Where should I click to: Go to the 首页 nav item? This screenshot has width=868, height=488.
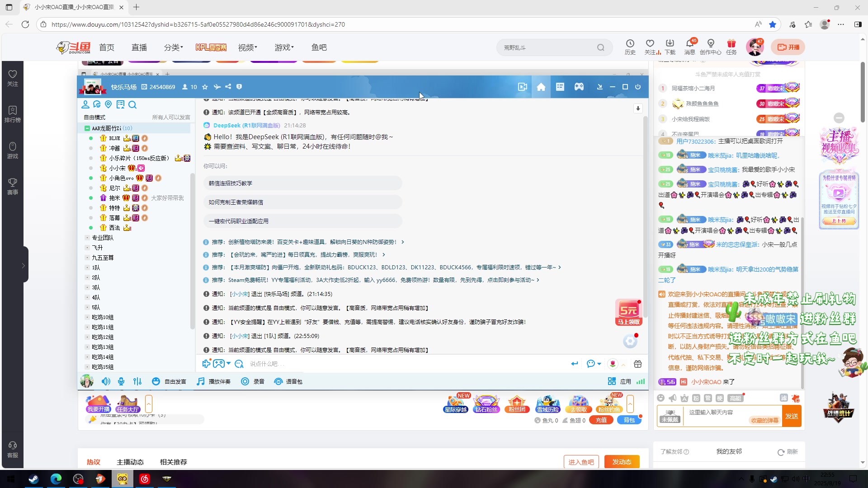click(107, 47)
